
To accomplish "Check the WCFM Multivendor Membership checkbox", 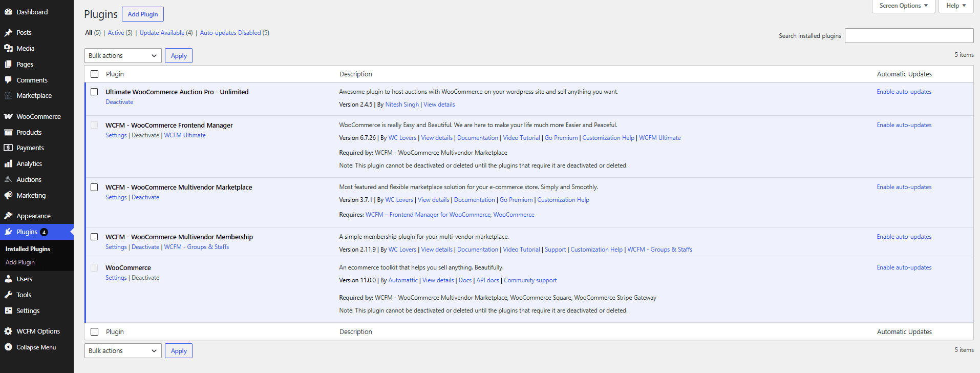I will [94, 237].
